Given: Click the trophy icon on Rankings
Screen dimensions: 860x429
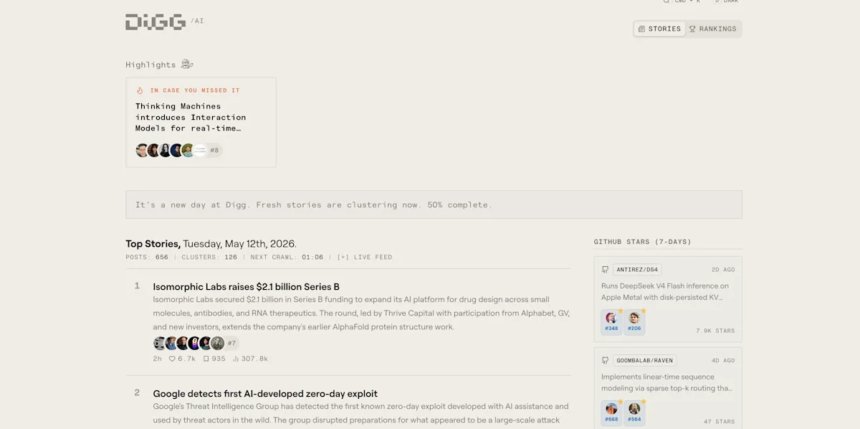Looking at the screenshot, I should tap(692, 29).
